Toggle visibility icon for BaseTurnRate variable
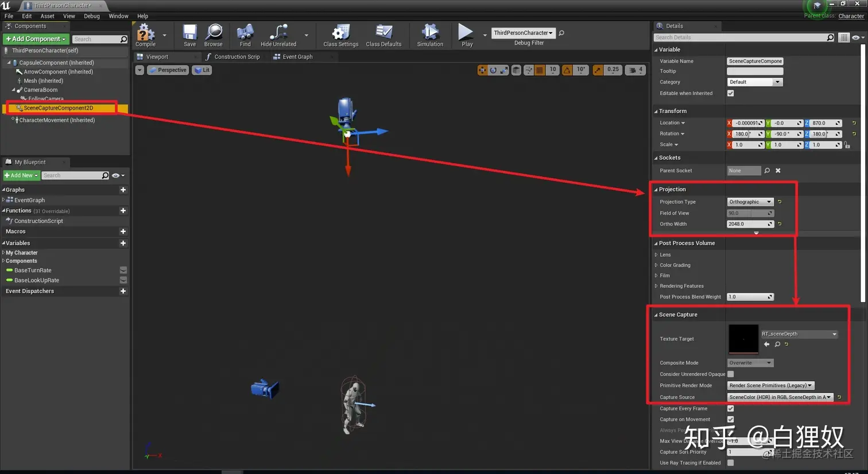Viewport: 868px width, 474px height. pos(123,270)
